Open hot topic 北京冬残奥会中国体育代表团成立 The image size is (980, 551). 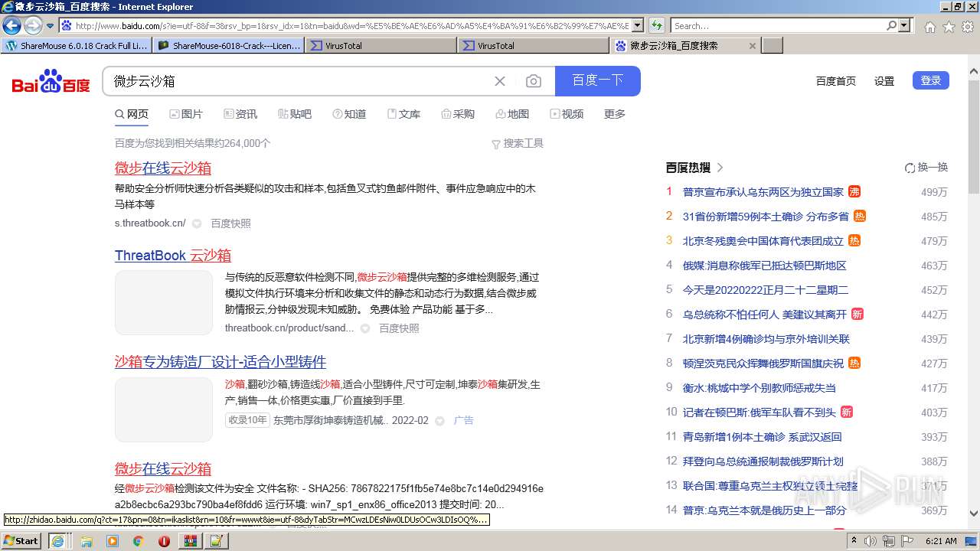(763, 241)
